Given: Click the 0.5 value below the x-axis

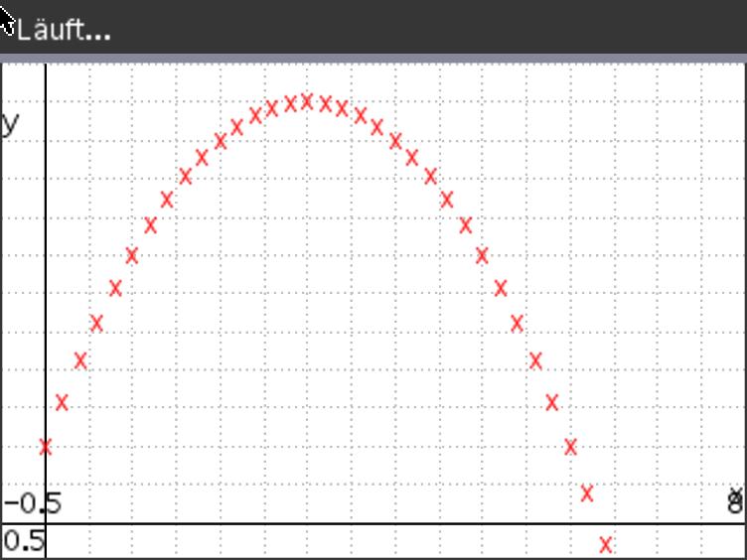Looking at the screenshot, I should (23, 541).
